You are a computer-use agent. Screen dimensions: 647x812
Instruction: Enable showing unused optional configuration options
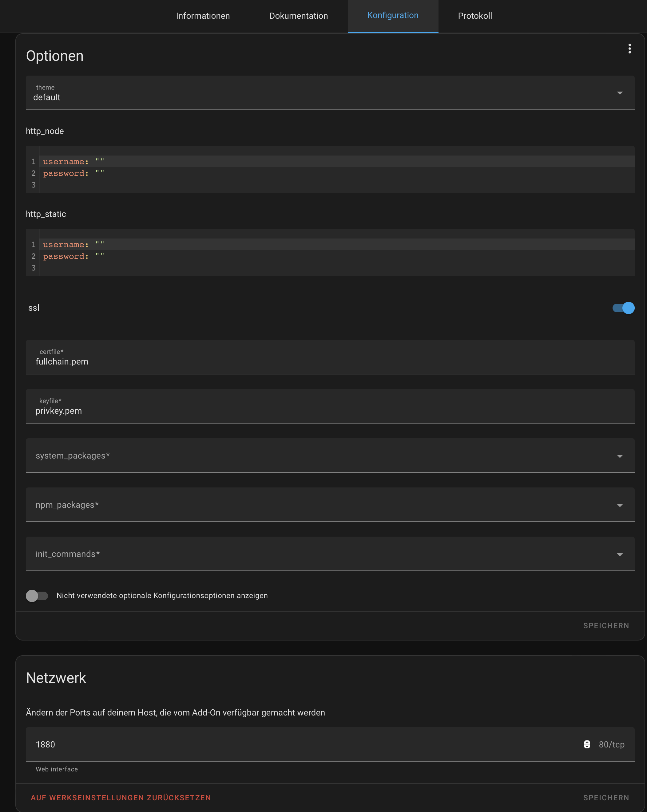pyautogui.click(x=37, y=595)
